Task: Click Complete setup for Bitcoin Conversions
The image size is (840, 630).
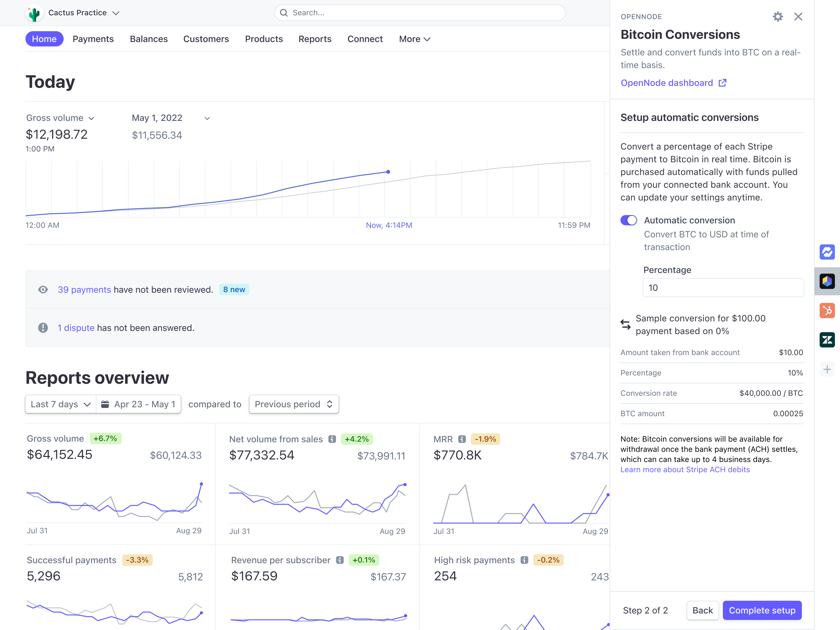Action: coord(762,610)
